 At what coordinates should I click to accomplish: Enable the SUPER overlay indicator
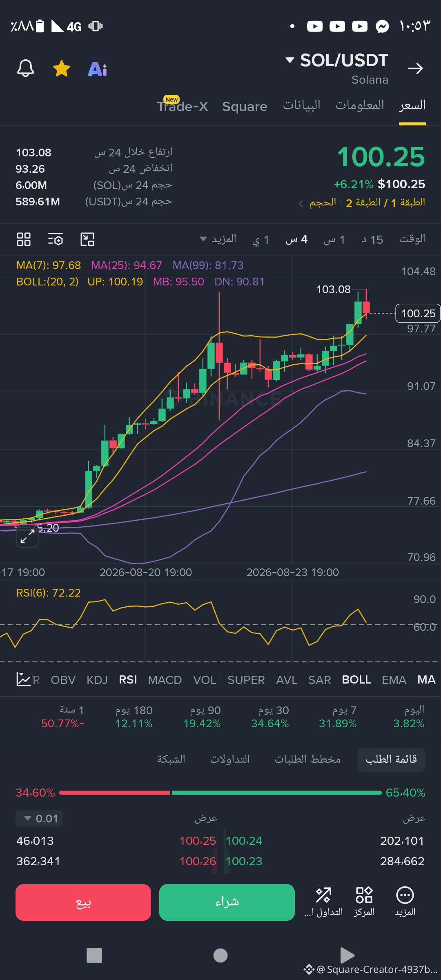pyautogui.click(x=246, y=680)
